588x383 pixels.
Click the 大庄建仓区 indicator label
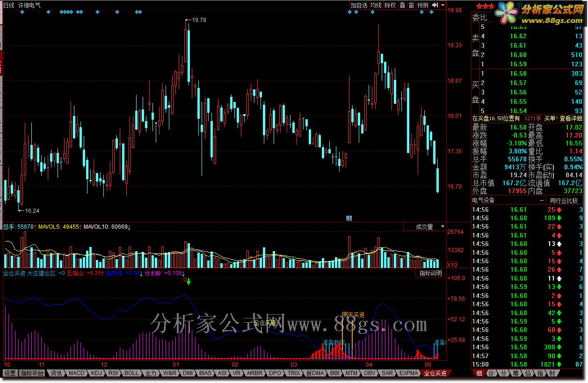click(42, 273)
